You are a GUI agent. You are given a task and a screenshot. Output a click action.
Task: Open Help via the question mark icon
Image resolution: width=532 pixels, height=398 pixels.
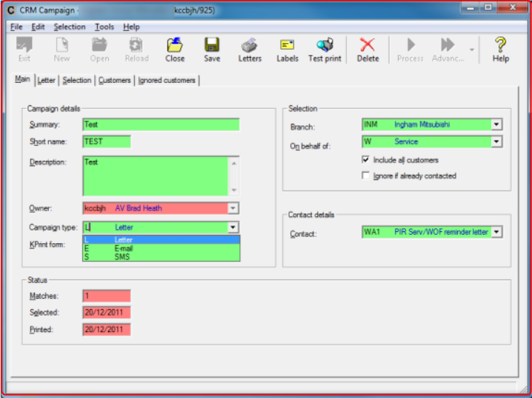pyautogui.click(x=501, y=46)
